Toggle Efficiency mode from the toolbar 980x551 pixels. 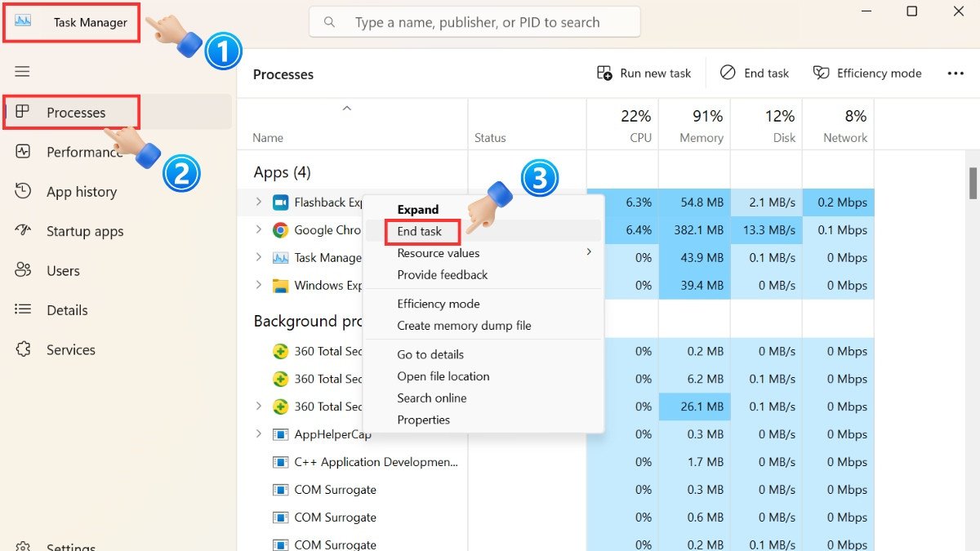867,73
